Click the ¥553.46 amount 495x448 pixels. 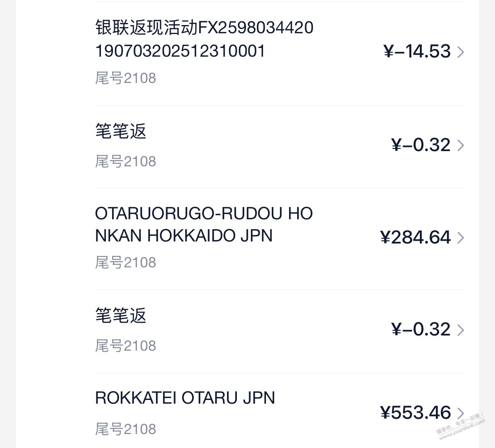pos(415,413)
